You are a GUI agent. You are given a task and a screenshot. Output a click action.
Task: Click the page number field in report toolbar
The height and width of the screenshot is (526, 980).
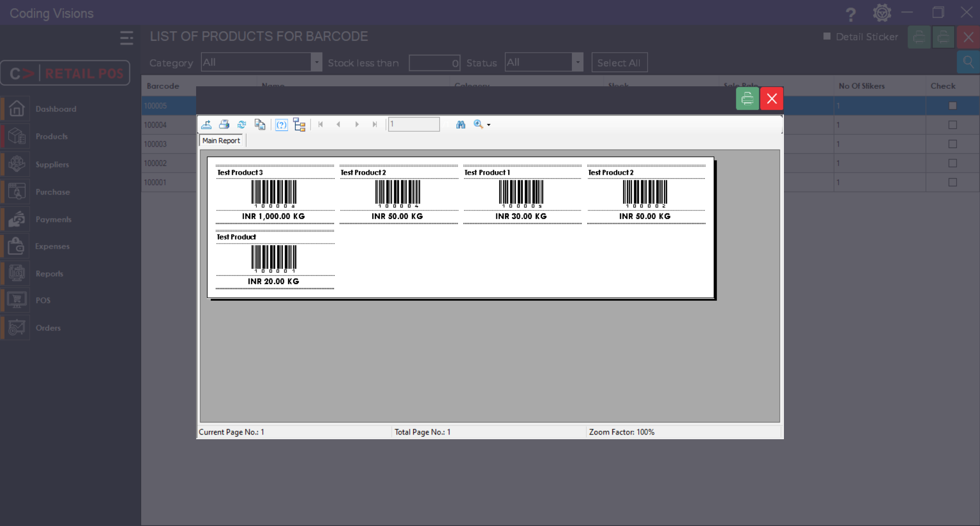click(414, 124)
